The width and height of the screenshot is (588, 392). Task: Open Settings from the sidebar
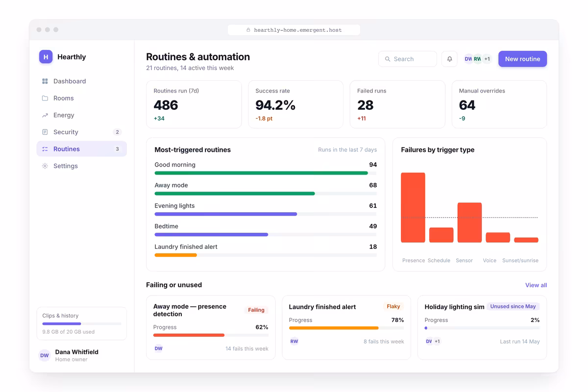pos(81,166)
